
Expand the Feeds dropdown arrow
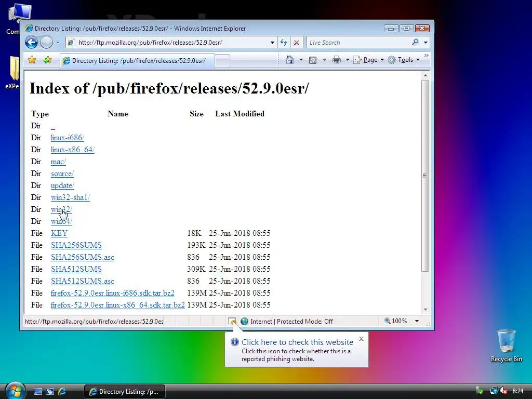pos(324,60)
